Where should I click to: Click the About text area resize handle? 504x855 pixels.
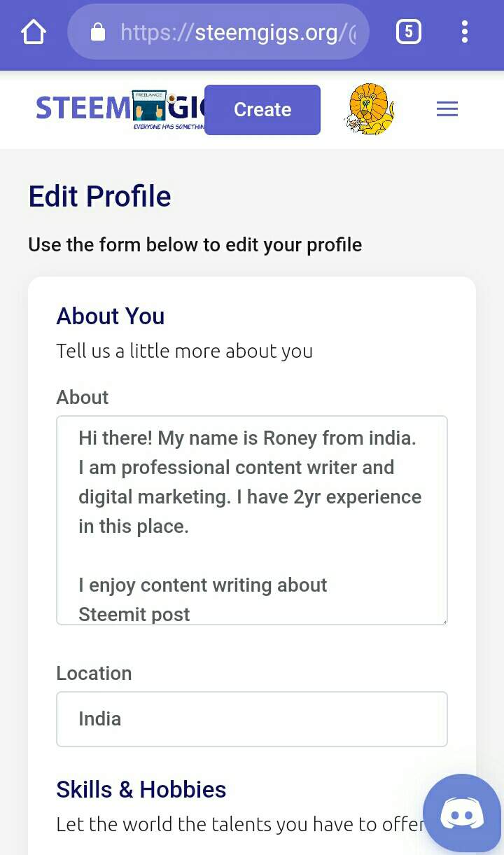[443, 620]
